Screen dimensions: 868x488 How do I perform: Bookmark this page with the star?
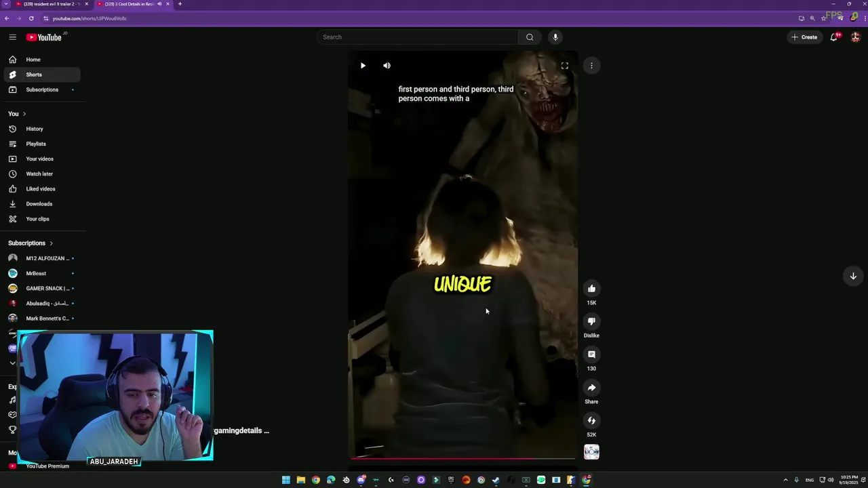(824, 18)
